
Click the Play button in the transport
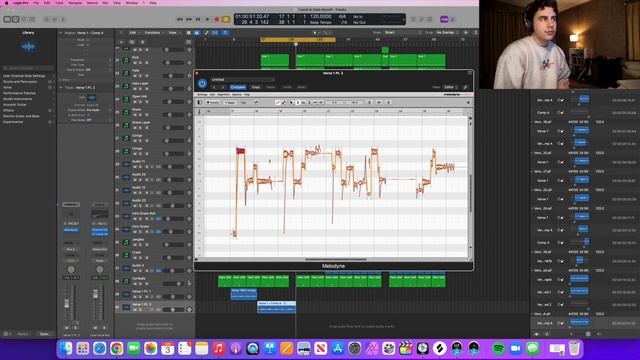207,19
